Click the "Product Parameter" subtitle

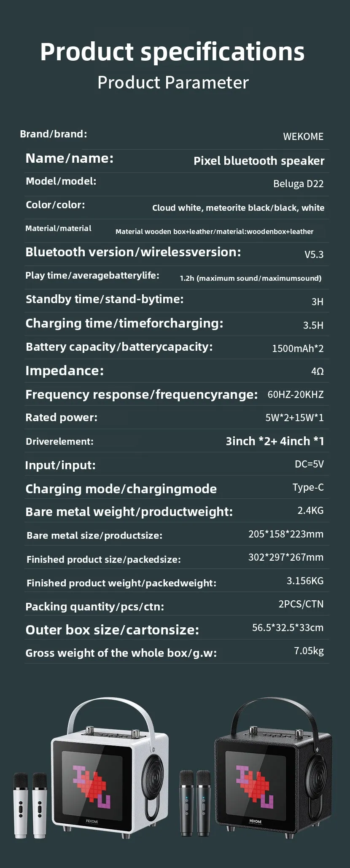click(x=173, y=83)
